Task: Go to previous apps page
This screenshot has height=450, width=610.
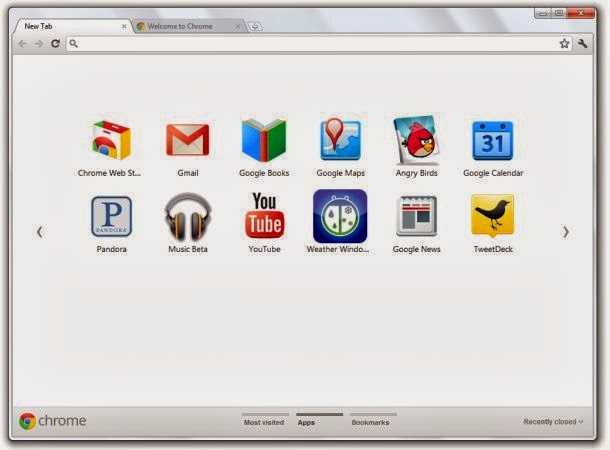Action: pos(40,232)
